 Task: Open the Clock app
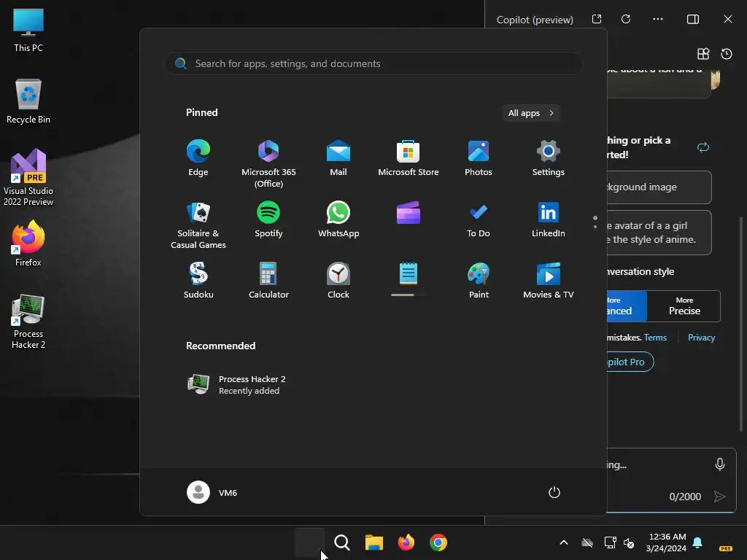pos(338,280)
